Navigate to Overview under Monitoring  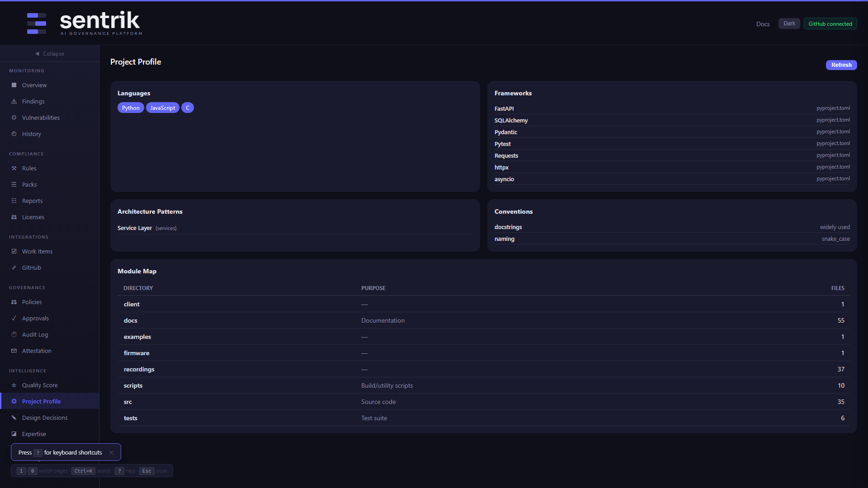[x=34, y=85]
